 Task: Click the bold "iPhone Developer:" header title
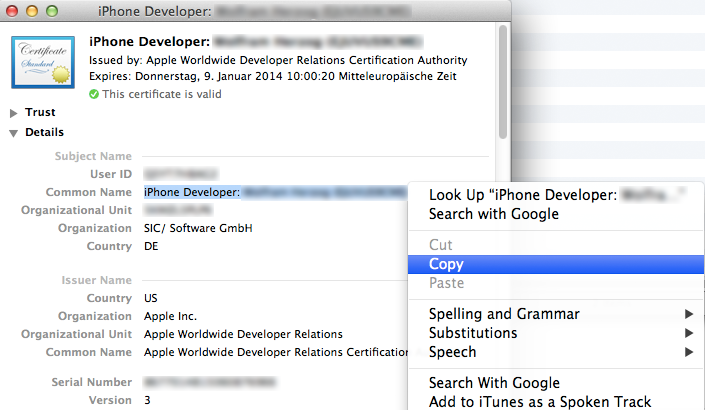coord(149,41)
